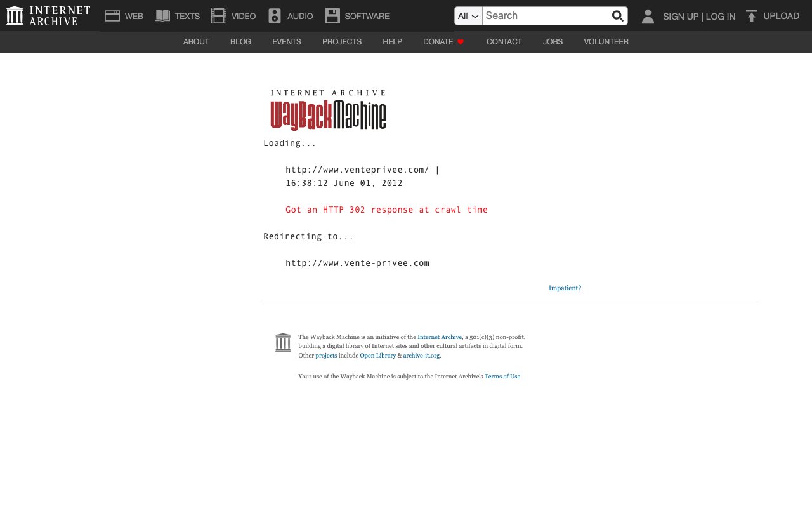This screenshot has height=508, width=812.
Task: Click the DONATE nav link
Action: tap(438, 42)
